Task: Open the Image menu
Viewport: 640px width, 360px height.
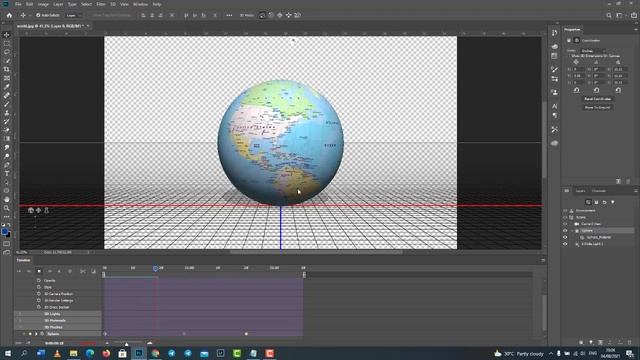Action: [43, 4]
